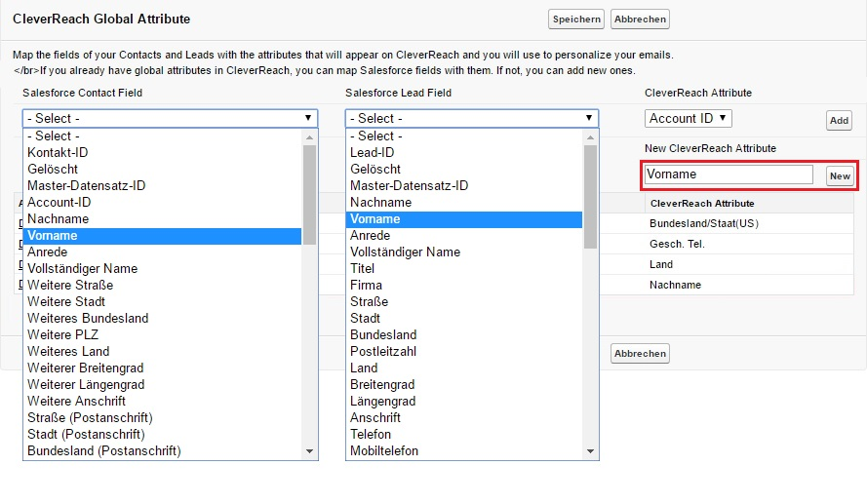
Task: Select Land in the lead field list
Action: 464,368
